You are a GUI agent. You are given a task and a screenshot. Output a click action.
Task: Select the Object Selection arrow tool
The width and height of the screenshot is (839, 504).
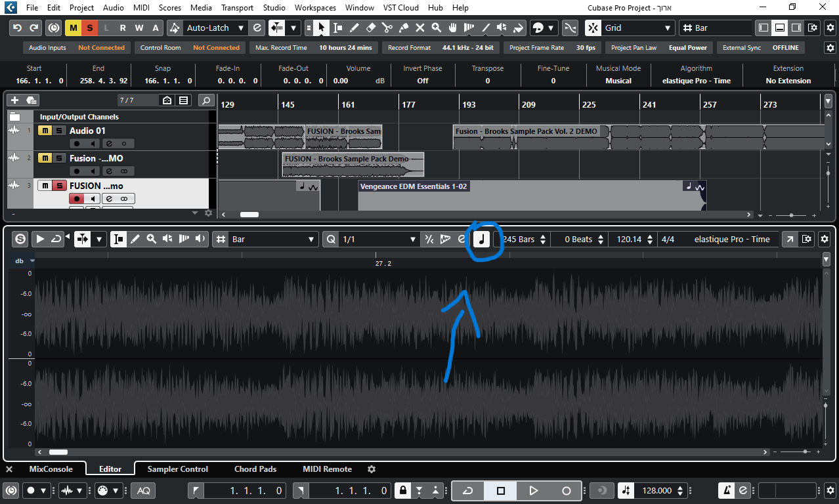[321, 28]
